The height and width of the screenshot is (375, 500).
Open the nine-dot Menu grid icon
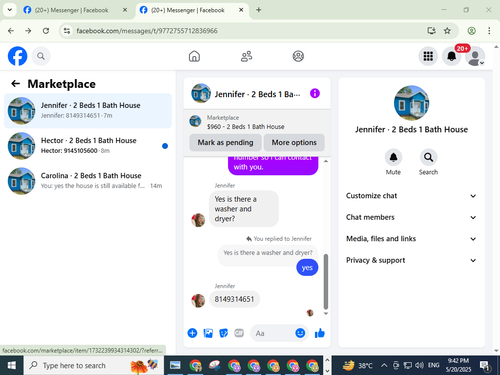[x=428, y=56]
